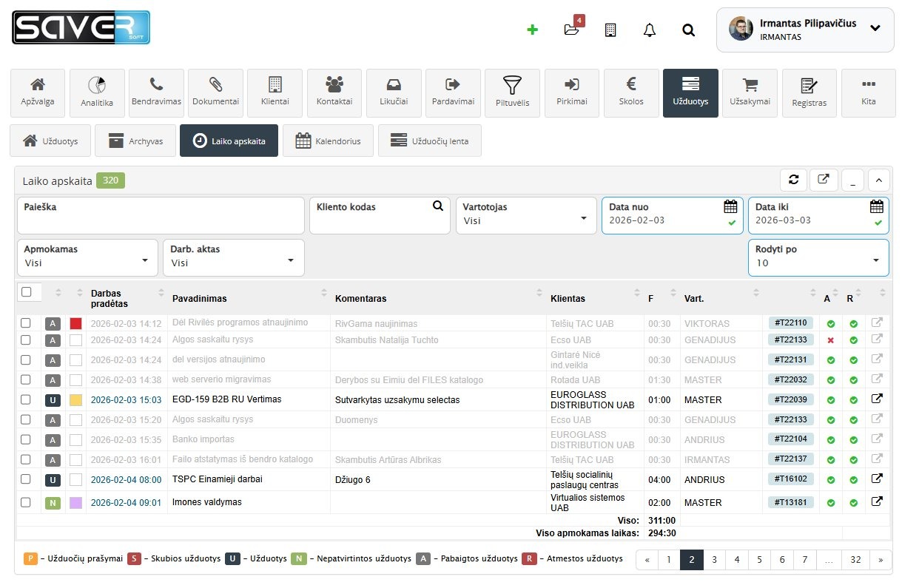Refresh the Laiko apskaita list
The width and height of the screenshot is (902, 588).
794,179
